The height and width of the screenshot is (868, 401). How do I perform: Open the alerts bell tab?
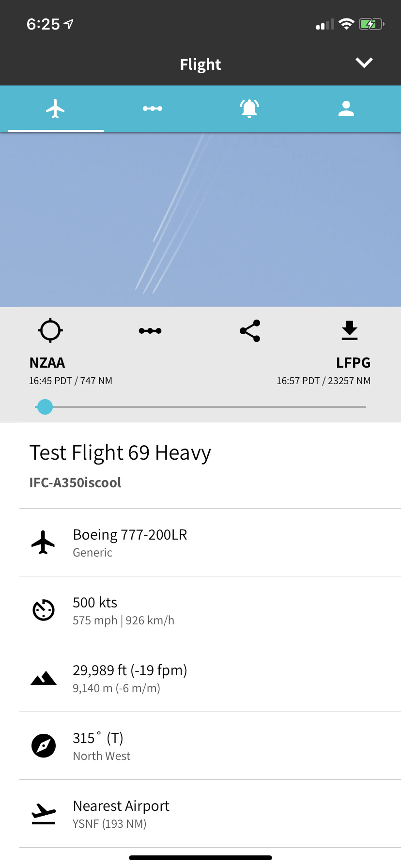tap(249, 108)
